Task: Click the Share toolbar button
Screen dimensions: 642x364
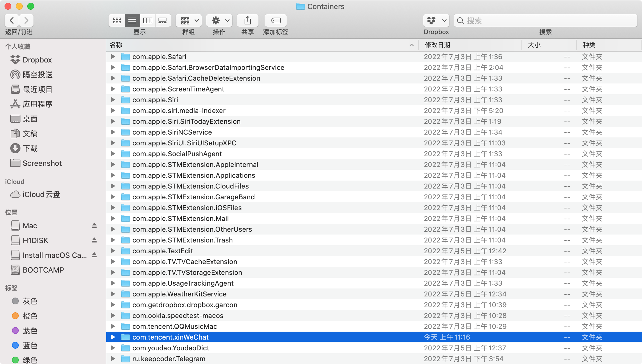Action: (x=248, y=20)
